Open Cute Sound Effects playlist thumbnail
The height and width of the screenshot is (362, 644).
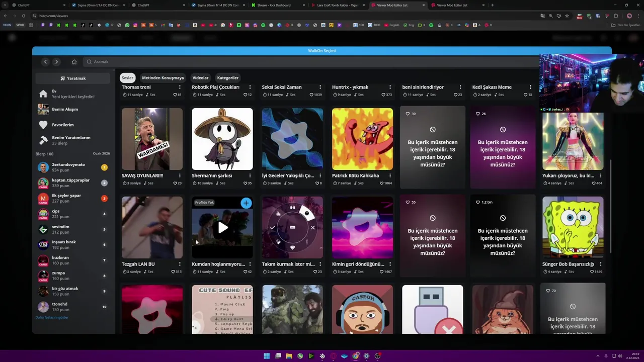click(222, 309)
